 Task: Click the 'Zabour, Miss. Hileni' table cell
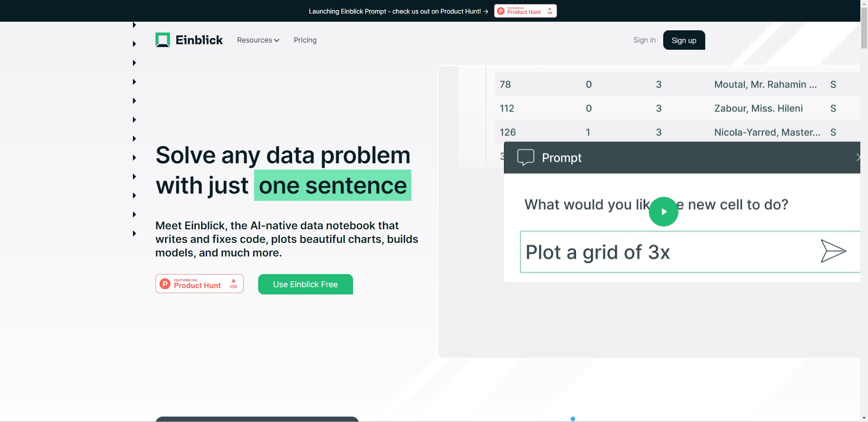coord(759,109)
